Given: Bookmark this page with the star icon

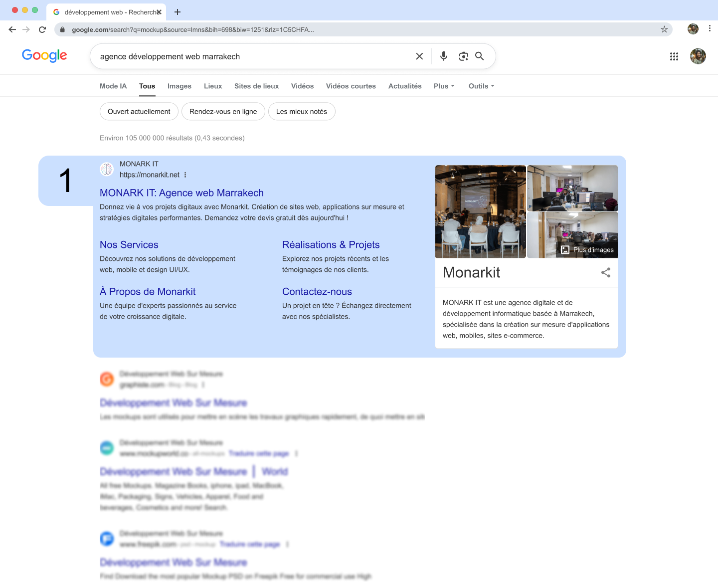Looking at the screenshot, I should coord(664,29).
